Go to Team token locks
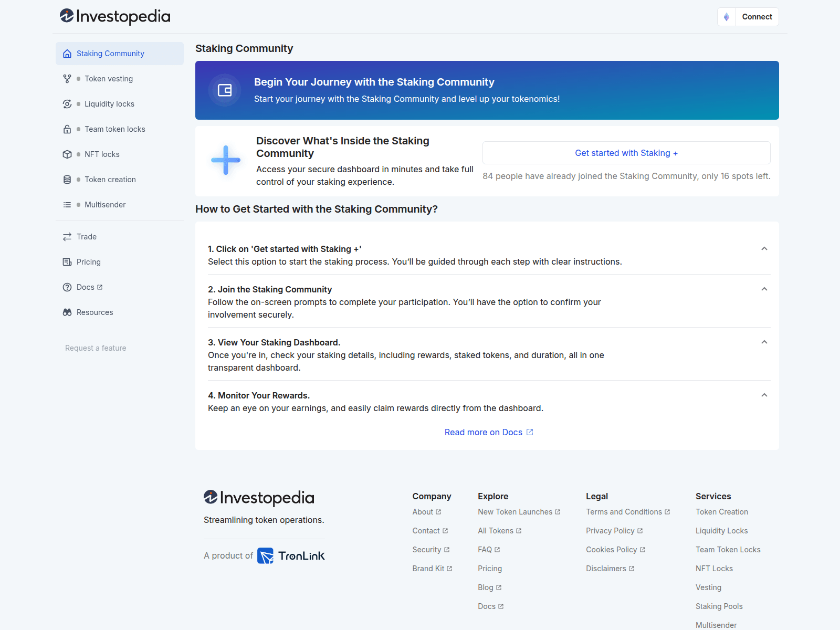 120,129
